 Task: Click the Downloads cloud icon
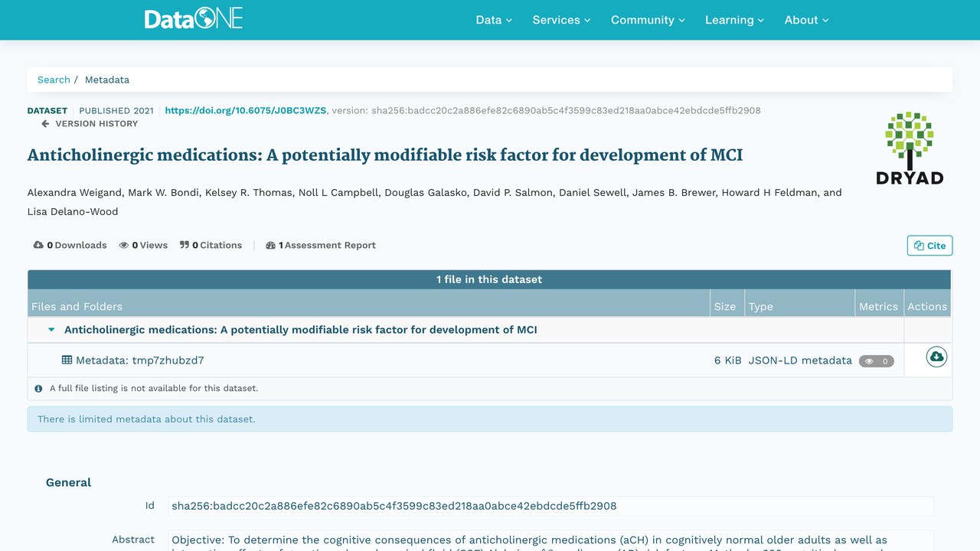[38, 245]
